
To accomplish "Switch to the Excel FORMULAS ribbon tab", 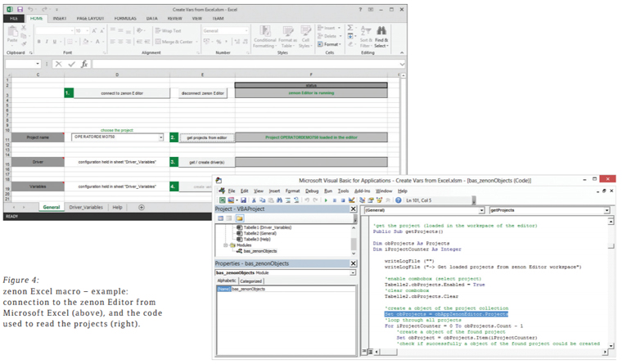I will point(125,18).
